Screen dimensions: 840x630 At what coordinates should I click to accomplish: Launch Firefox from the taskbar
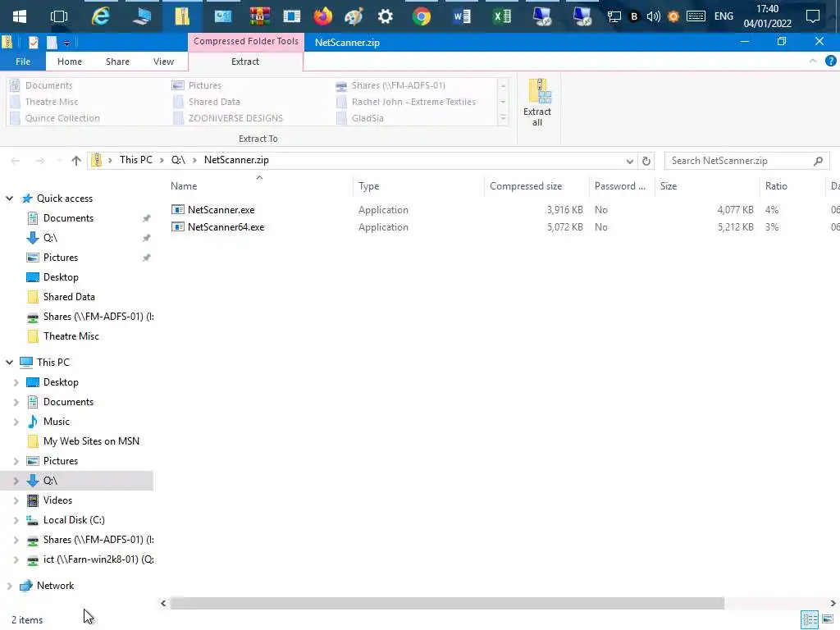point(323,16)
